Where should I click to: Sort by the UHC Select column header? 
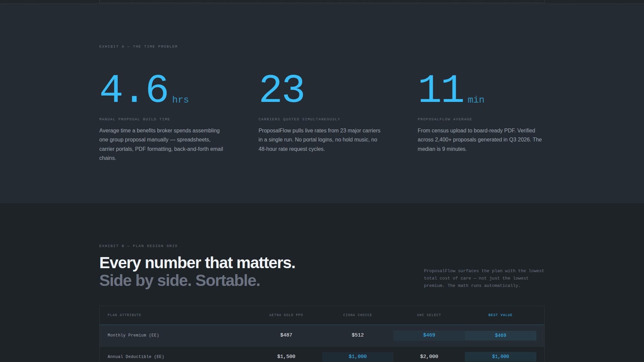pyautogui.click(x=429, y=315)
